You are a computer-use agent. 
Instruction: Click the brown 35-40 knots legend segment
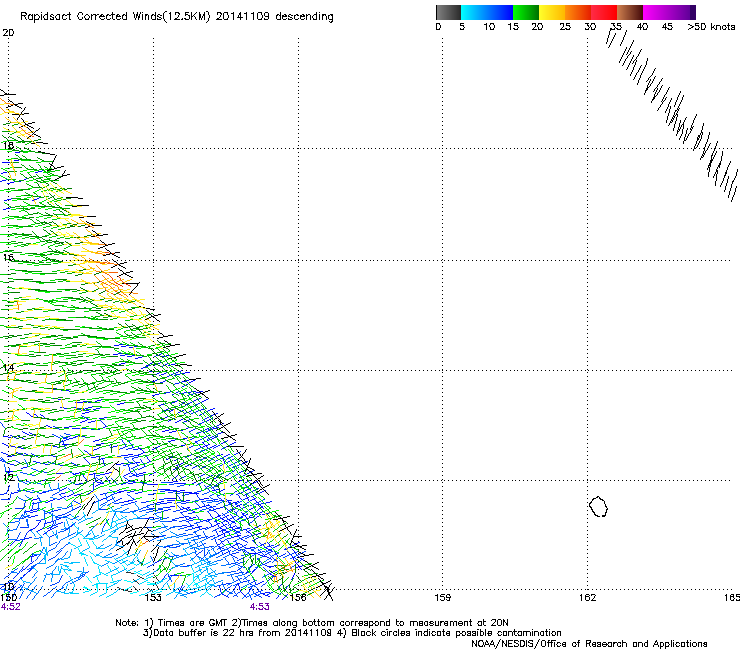(x=630, y=12)
